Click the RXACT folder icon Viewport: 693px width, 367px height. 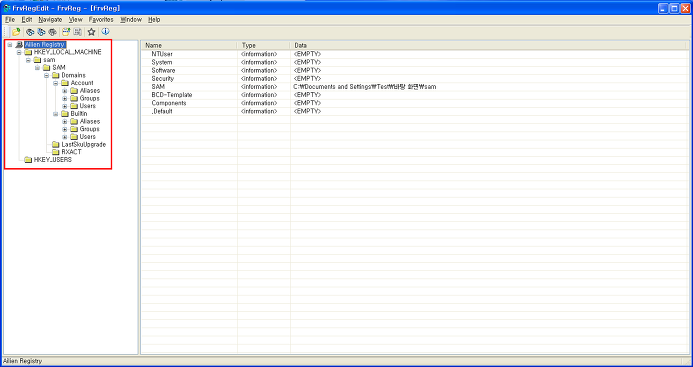click(56, 152)
